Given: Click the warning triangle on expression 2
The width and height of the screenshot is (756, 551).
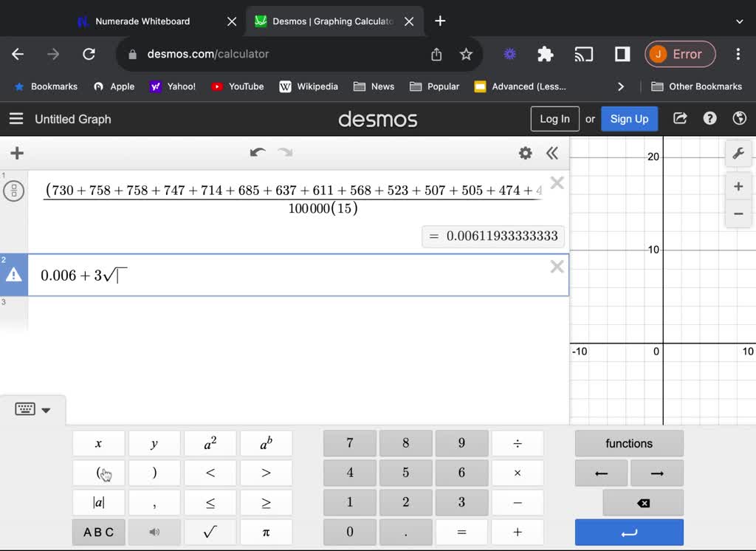Looking at the screenshot, I should (14, 275).
